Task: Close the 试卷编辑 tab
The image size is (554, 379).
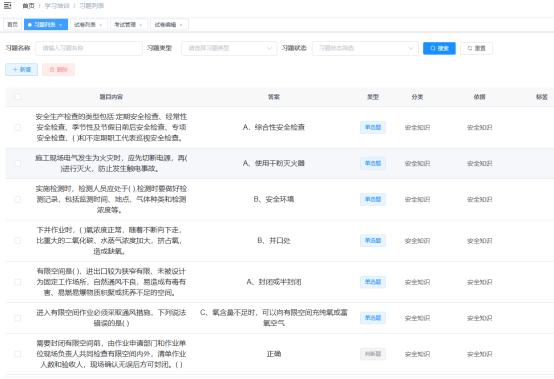Action: point(181,25)
